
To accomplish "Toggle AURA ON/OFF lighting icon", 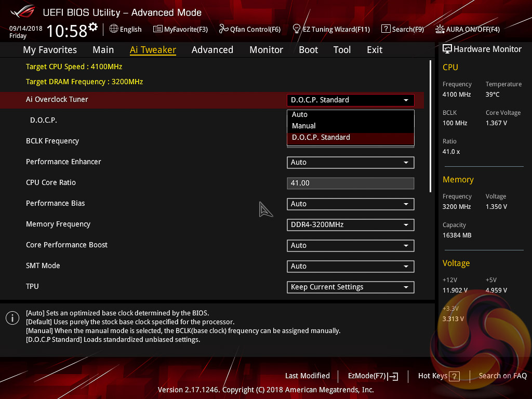I will (440, 29).
